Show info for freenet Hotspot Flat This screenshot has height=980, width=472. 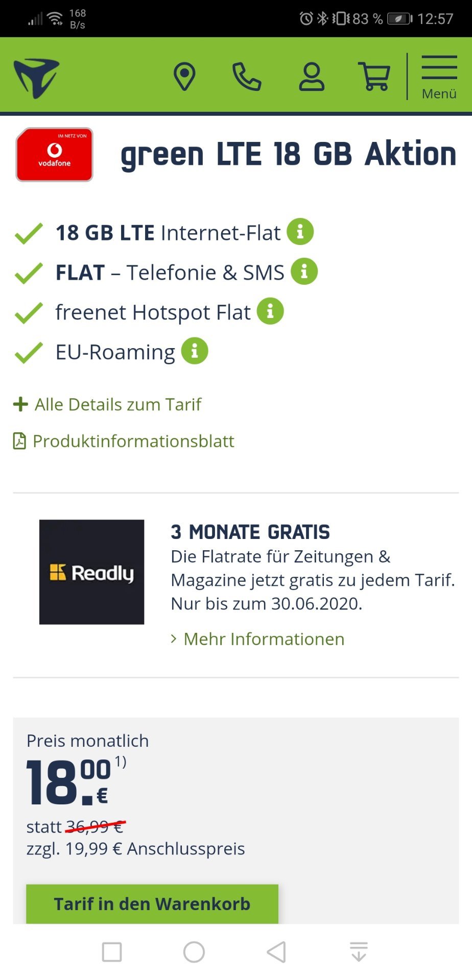click(270, 311)
